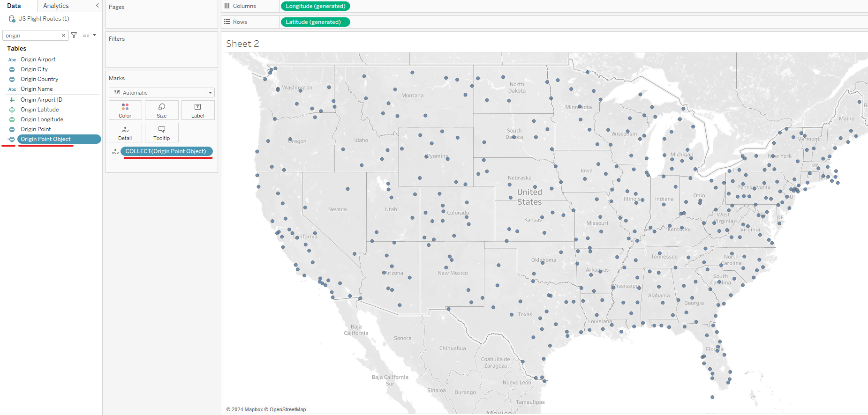Screen dimensions: 868x415
Task: Click the Georgia label on the map
Action: coord(694,303)
